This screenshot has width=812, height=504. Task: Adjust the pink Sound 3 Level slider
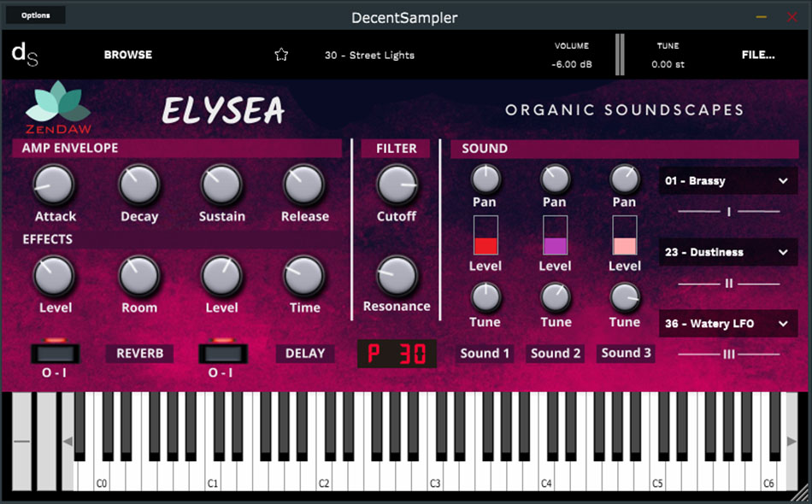click(625, 236)
